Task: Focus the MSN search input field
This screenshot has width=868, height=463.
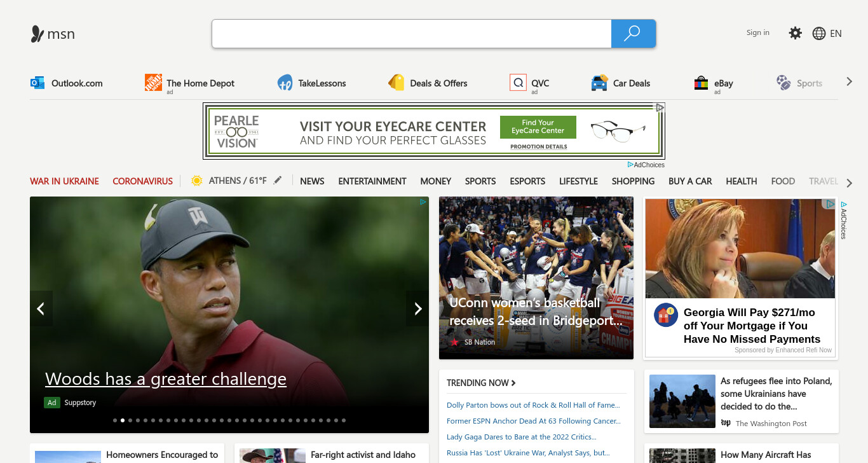Action: [412, 34]
